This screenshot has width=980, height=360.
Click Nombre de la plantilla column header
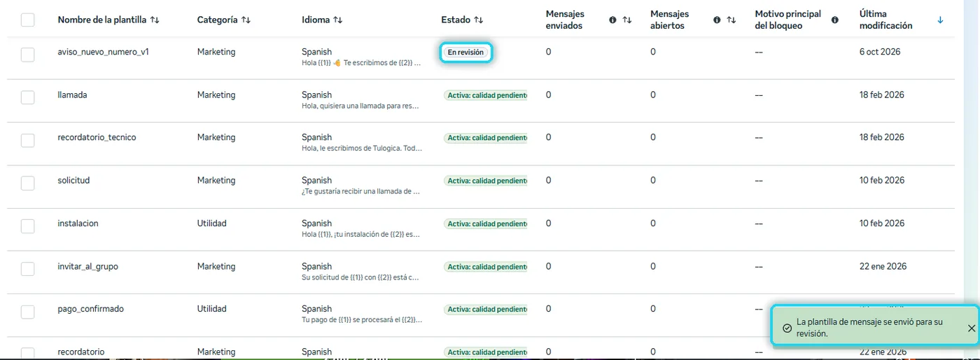[102, 20]
